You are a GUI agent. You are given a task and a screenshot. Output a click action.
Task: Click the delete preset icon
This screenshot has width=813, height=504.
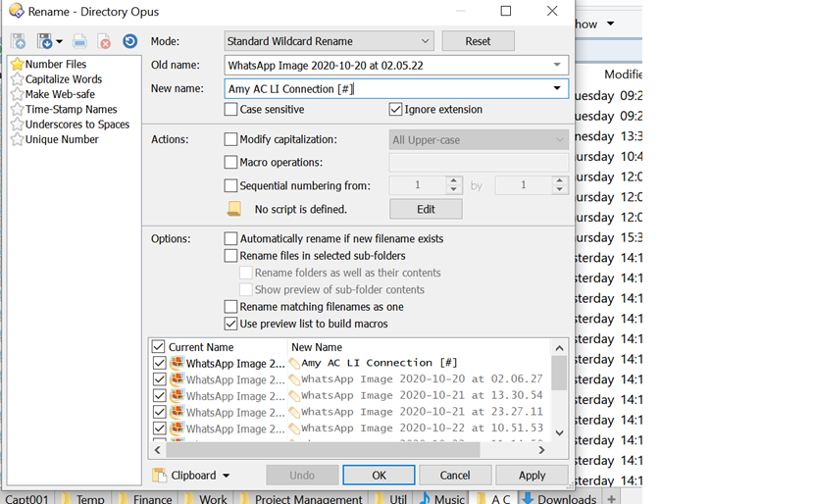(104, 41)
